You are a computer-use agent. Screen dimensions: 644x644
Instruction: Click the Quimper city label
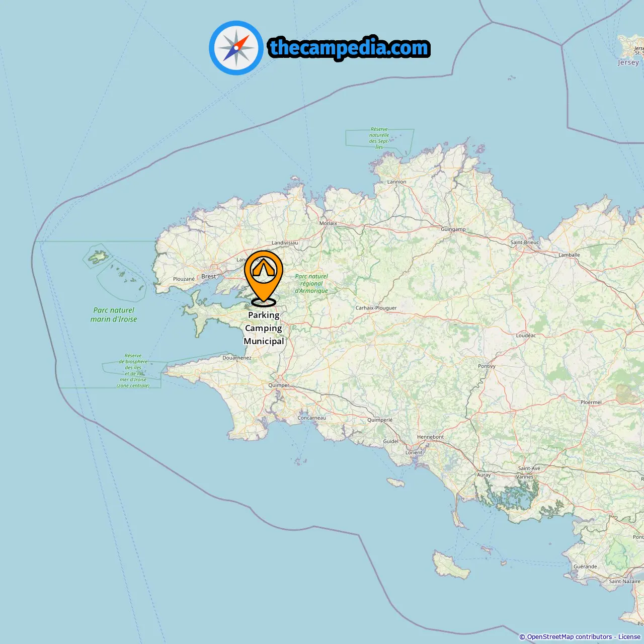click(279, 385)
